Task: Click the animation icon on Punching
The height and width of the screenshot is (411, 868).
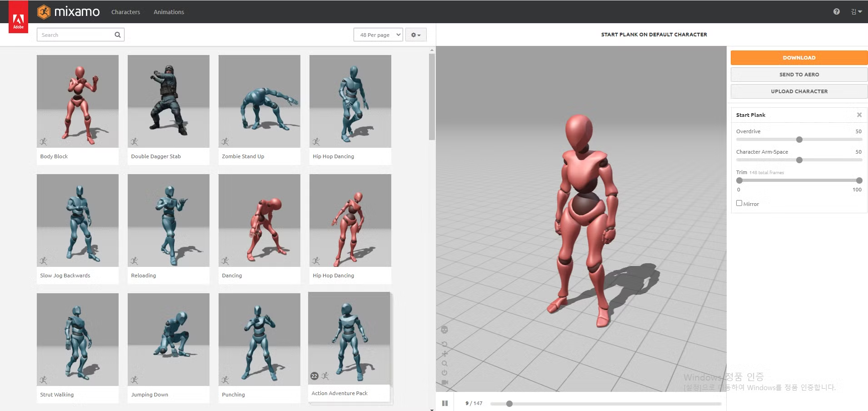Action: click(x=225, y=380)
